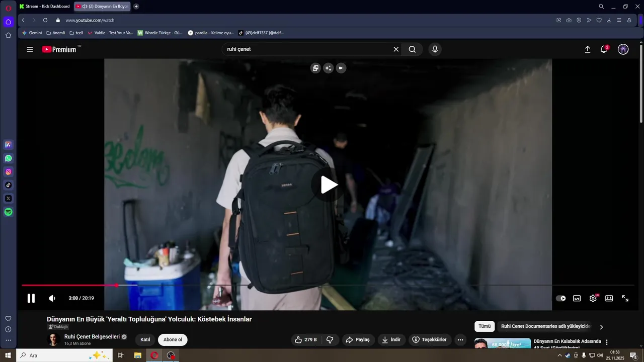644x362 pixels.
Task: Switch to the Stream - Kick Dashboard tab
Action: 44,7
